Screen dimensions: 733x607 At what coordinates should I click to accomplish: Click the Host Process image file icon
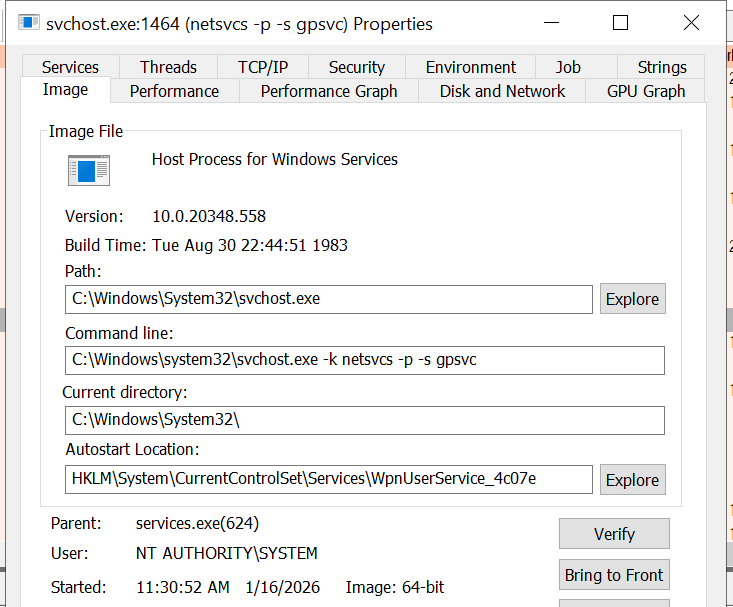(88, 170)
